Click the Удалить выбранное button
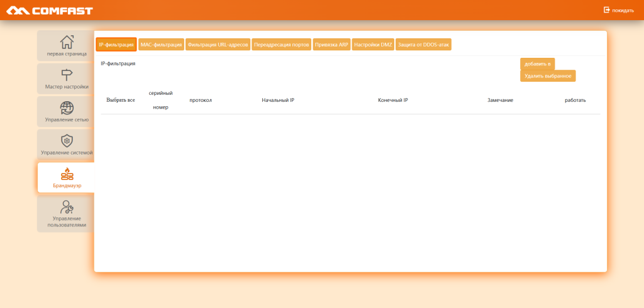Screen dimensions: 644x308 (x=547, y=76)
